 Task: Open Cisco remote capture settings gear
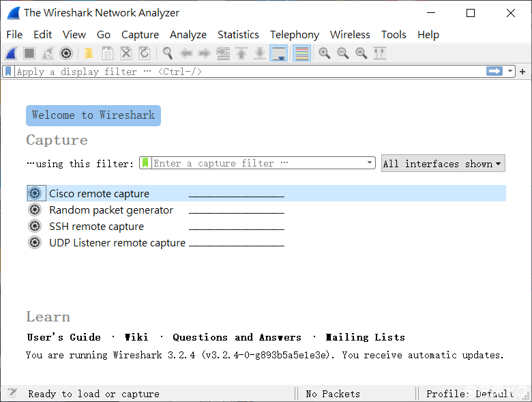[x=35, y=193]
